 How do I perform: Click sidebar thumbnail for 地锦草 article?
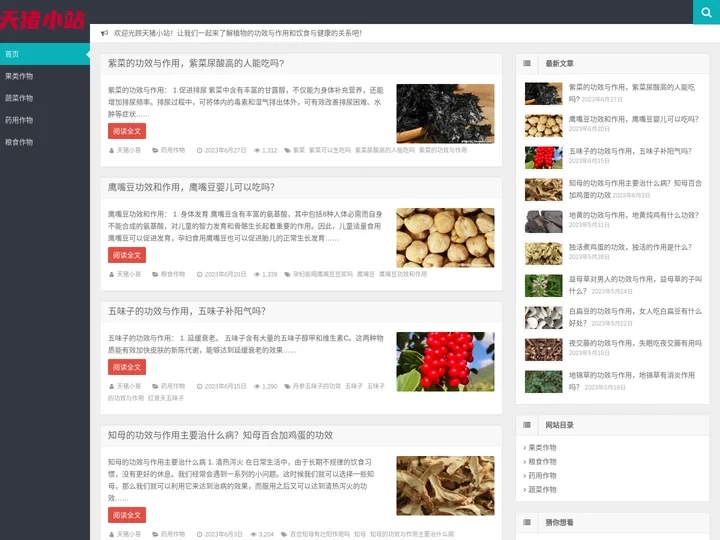click(544, 382)
